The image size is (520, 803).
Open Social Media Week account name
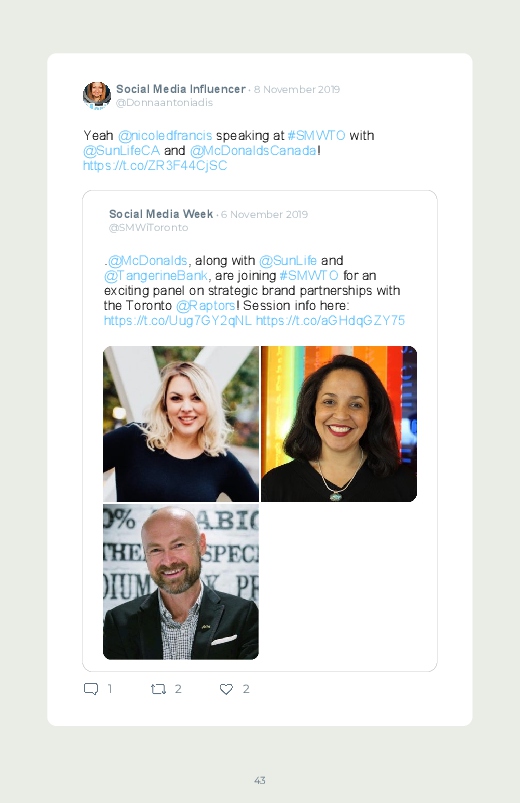161,214
